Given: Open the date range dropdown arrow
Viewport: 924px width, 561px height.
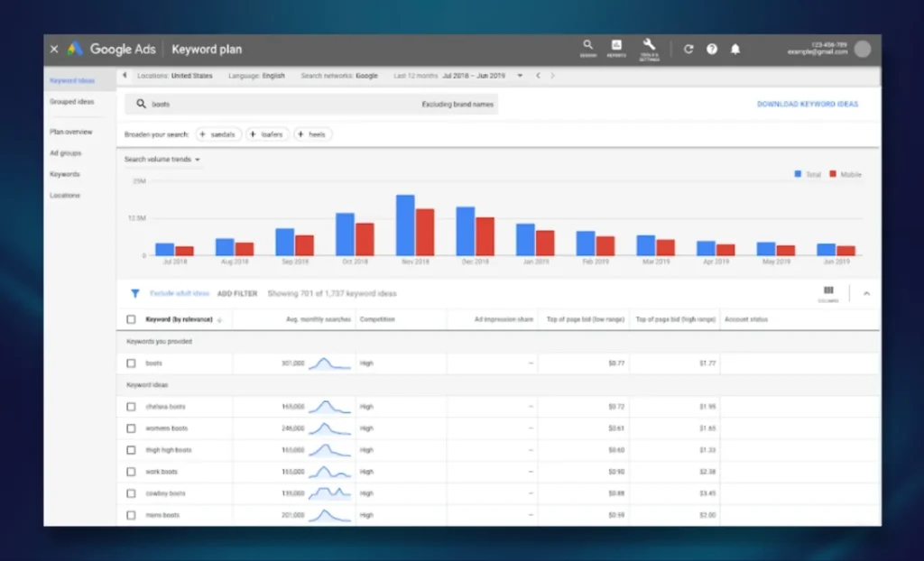Looking at the screenshot, I should [520, 76].
